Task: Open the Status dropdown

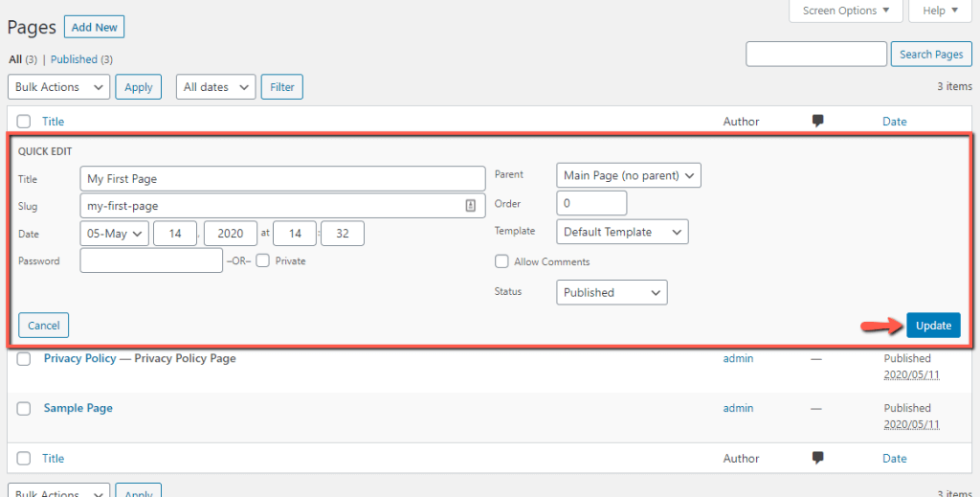Action: 612,292
